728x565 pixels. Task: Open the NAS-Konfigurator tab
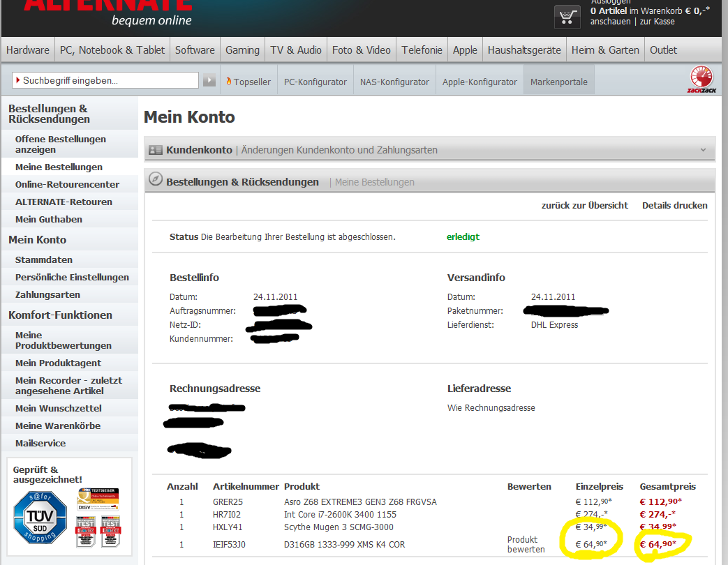click(x=394, y=82)
